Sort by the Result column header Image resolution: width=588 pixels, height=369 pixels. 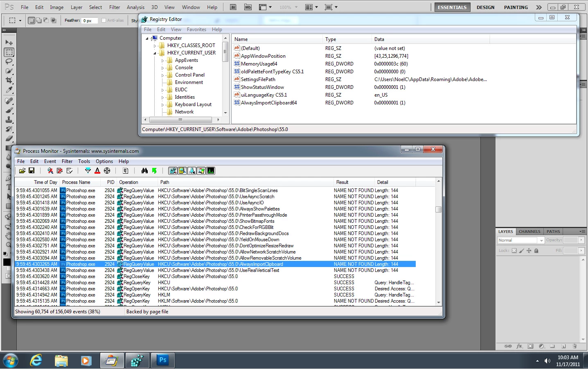354,182
